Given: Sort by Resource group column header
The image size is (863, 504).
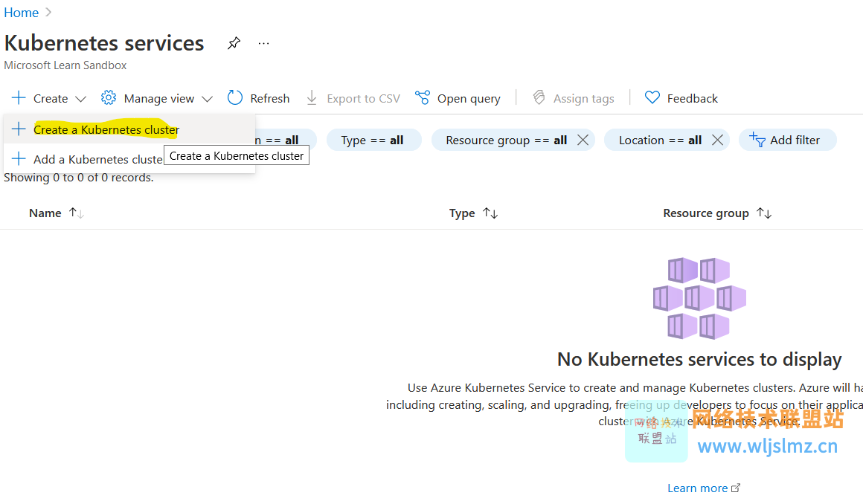Looking at the screenshot, I should click(x=705, y=213).
